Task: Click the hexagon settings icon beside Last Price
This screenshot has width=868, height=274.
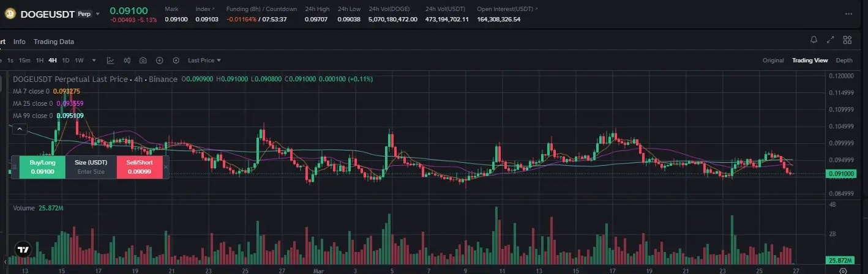Action: [x=176, y=61]
